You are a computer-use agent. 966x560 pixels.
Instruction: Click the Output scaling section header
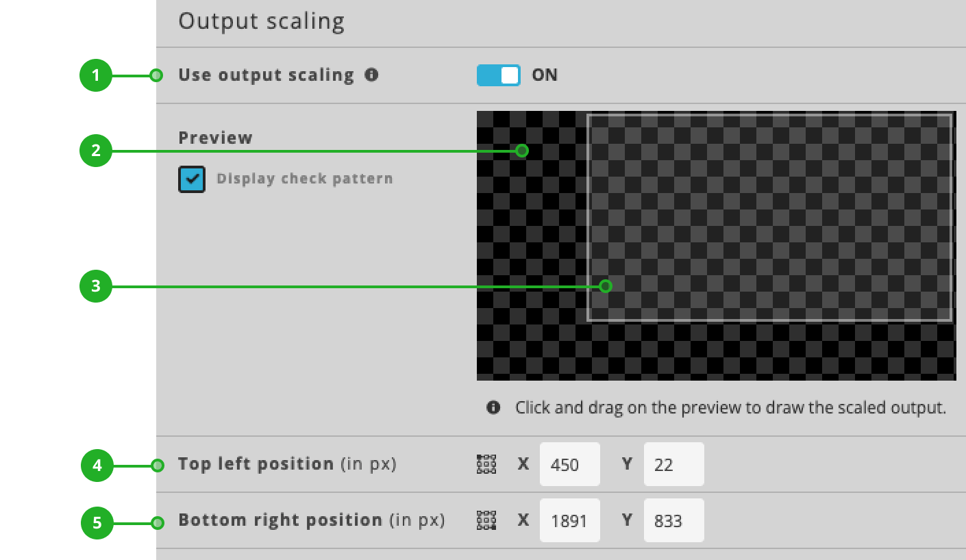(x=261, y=21)
